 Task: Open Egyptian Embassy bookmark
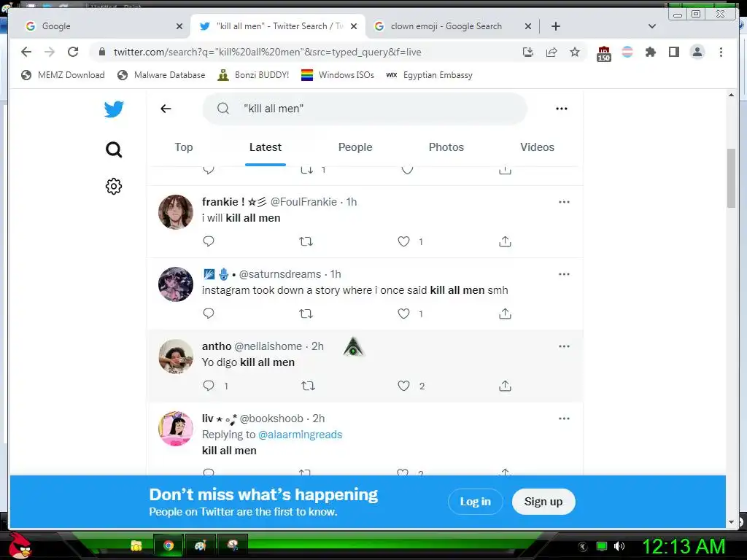pos(429,75)
